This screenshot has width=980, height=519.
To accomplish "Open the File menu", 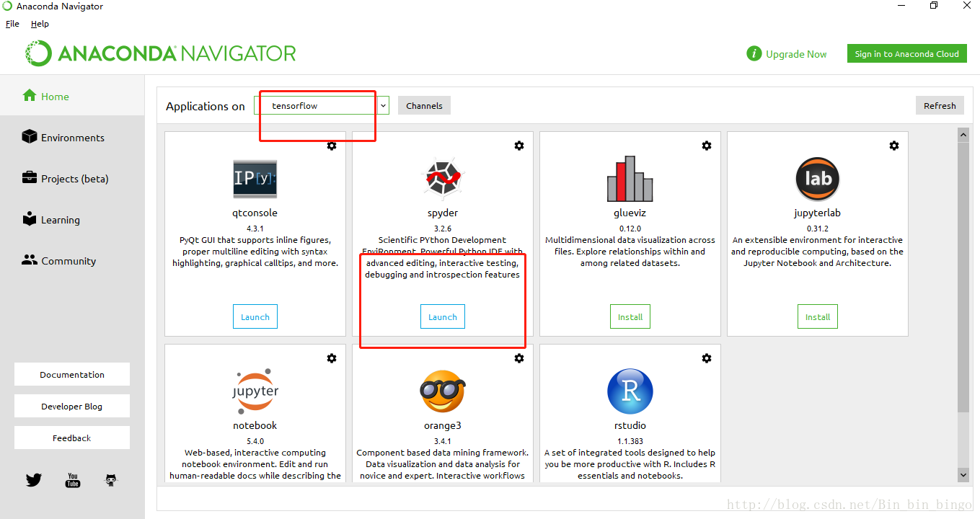I will tap(12, 24).
